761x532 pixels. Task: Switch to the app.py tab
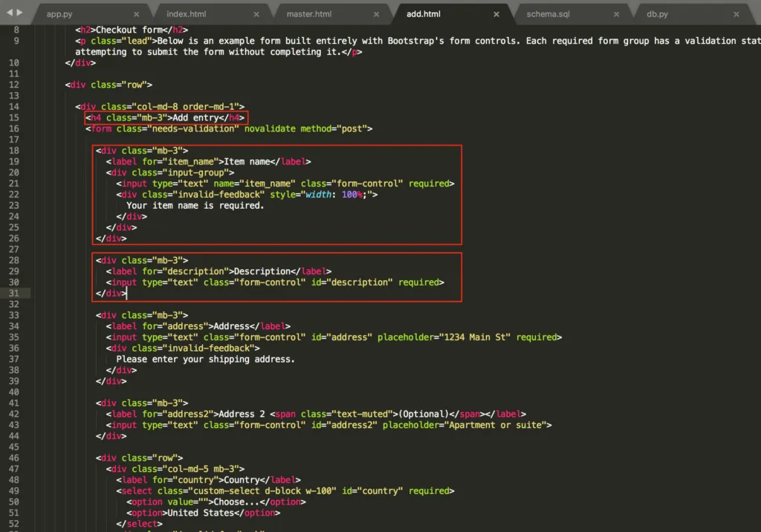point(59,14)
